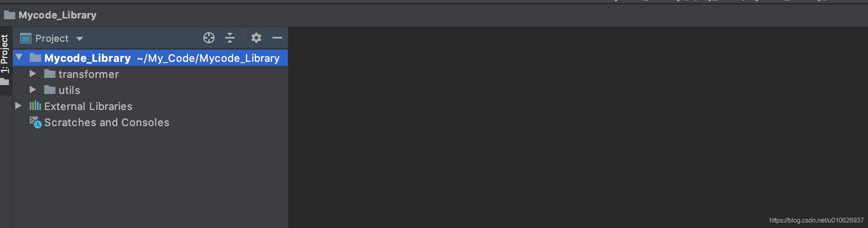Expand the External Libraries node arrow

[x=18, y=106]
